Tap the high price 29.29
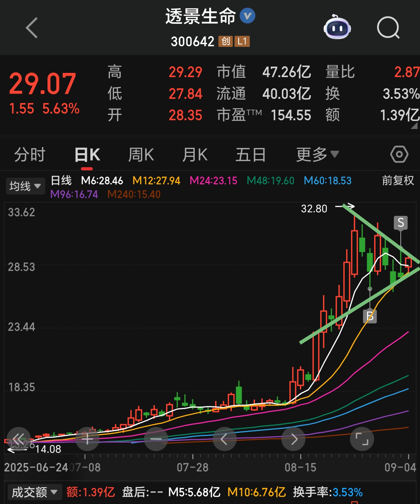This screenshot has height=504, width=420. [x=185, y=72]
